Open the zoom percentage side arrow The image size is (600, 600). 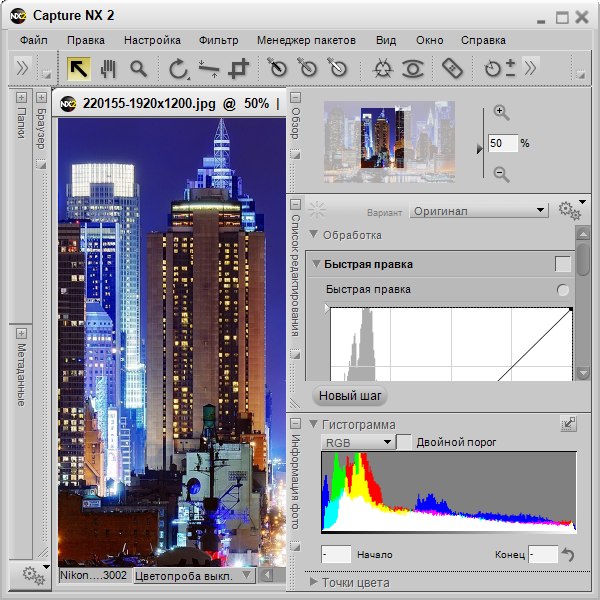(x=479, y=149)
